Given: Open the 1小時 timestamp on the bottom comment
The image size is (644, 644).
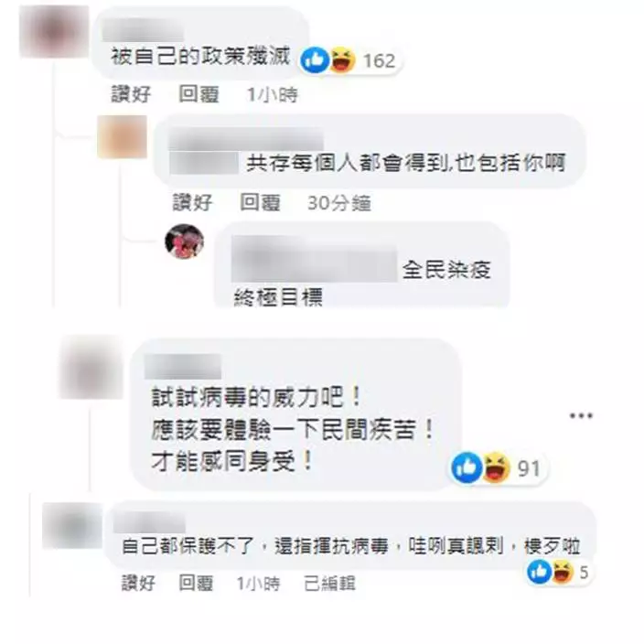Looking at the screenshot, I should 258,584.
